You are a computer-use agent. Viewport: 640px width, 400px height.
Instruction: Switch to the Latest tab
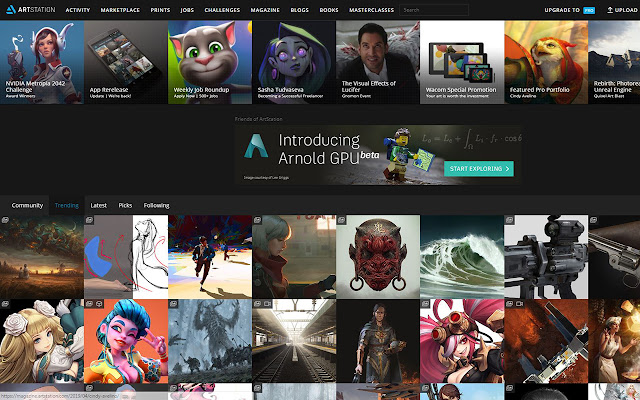[x=98, y=205]
